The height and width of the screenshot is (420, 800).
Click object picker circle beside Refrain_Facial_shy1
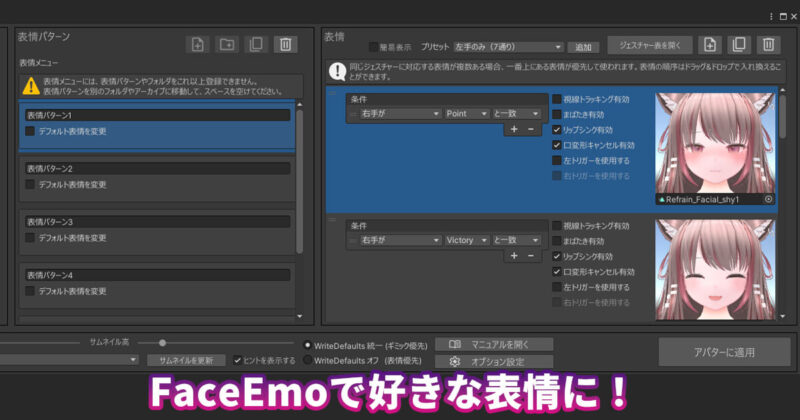point(768,200)
